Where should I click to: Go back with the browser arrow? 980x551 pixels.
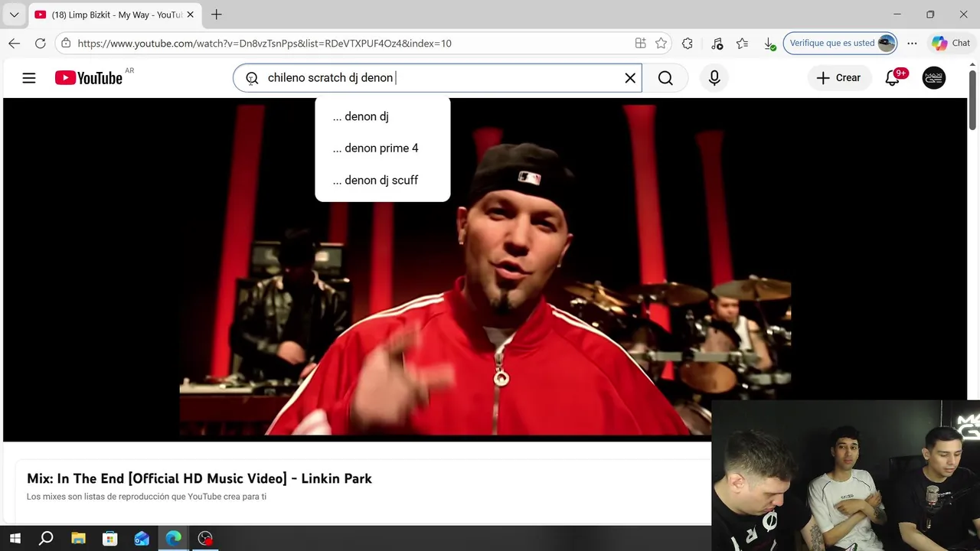pos(15,43)
